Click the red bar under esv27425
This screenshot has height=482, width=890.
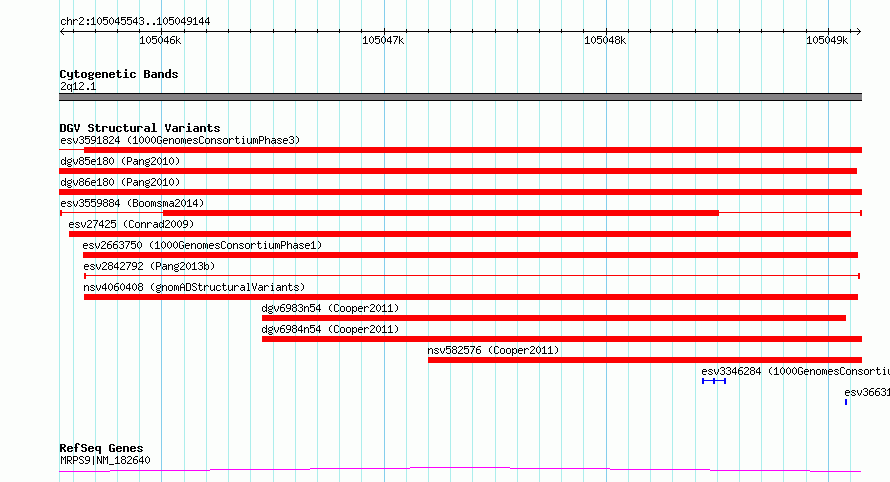460,234
